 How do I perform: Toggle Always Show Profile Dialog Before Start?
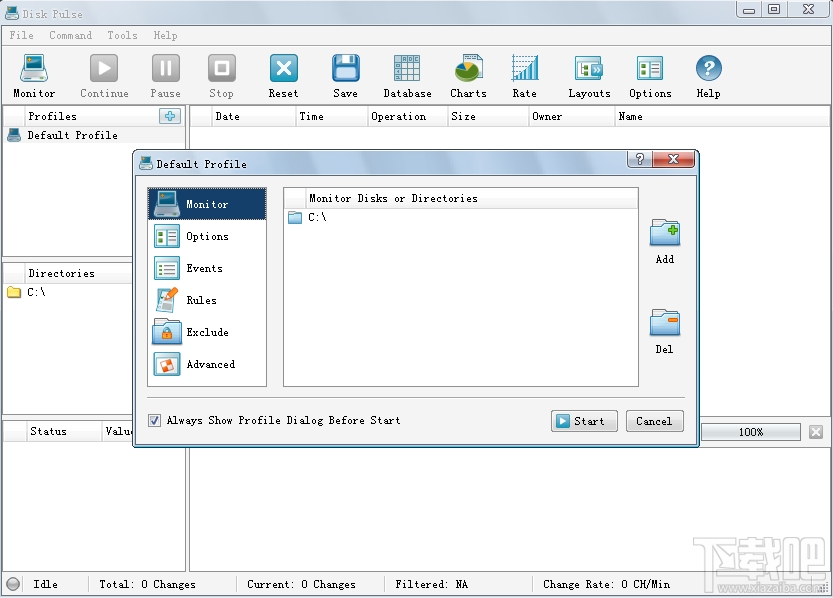click(x=154, y=421)
